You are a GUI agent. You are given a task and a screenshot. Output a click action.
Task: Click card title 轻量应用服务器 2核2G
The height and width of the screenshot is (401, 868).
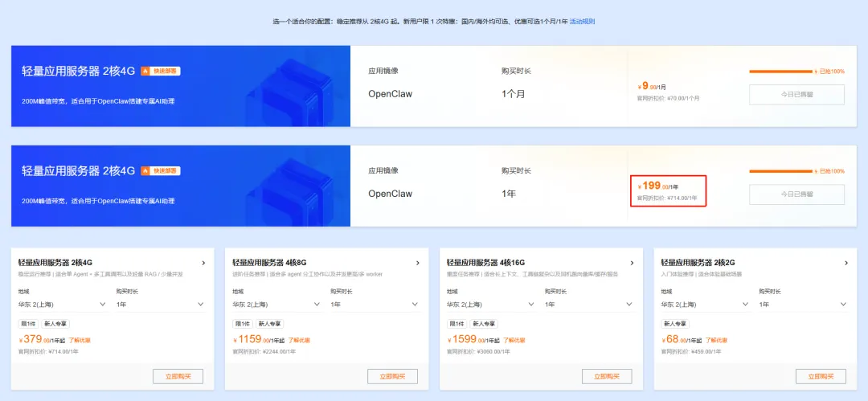click(698, 263)
